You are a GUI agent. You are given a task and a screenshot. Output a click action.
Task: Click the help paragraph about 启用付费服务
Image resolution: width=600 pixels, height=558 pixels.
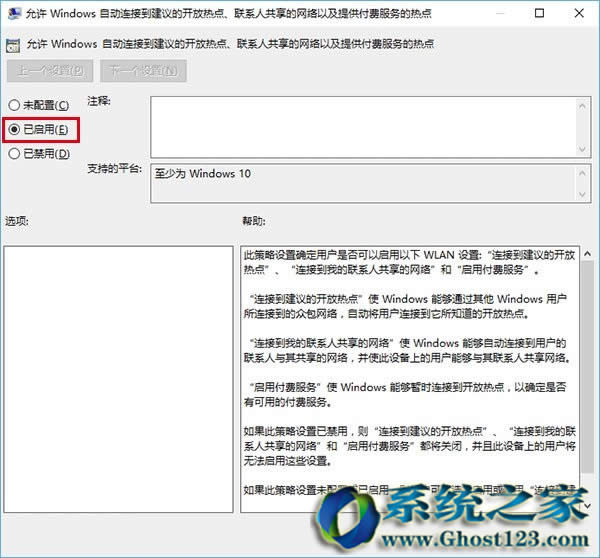pos(405,395)
